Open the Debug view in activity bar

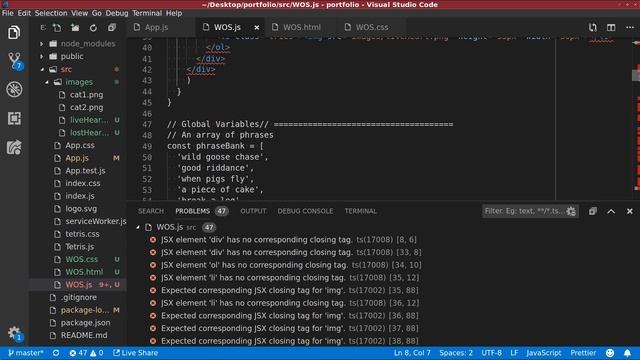point(14,89)
